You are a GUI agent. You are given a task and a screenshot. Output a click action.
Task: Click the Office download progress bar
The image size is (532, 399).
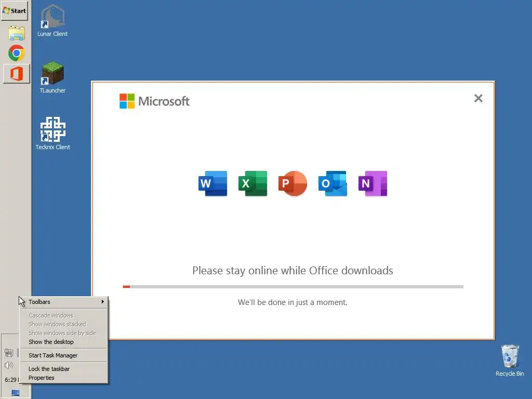(x=293, y=287)
